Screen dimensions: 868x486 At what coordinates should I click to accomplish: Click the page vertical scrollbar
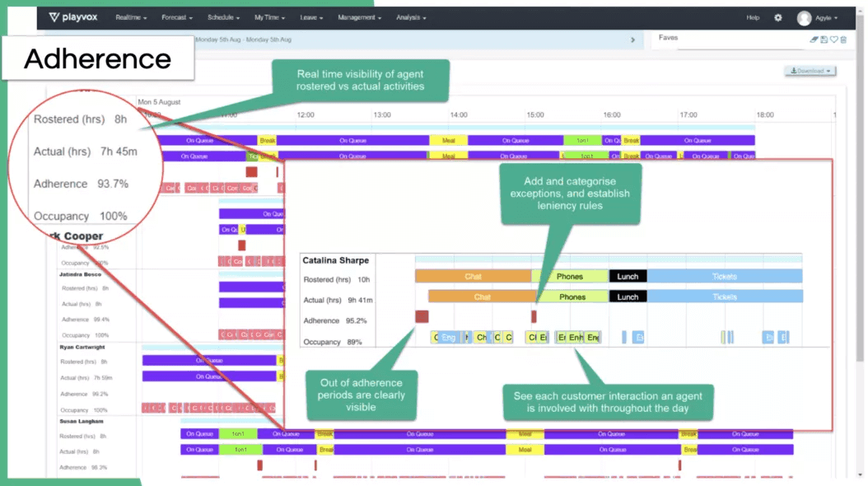coord(860,188)
